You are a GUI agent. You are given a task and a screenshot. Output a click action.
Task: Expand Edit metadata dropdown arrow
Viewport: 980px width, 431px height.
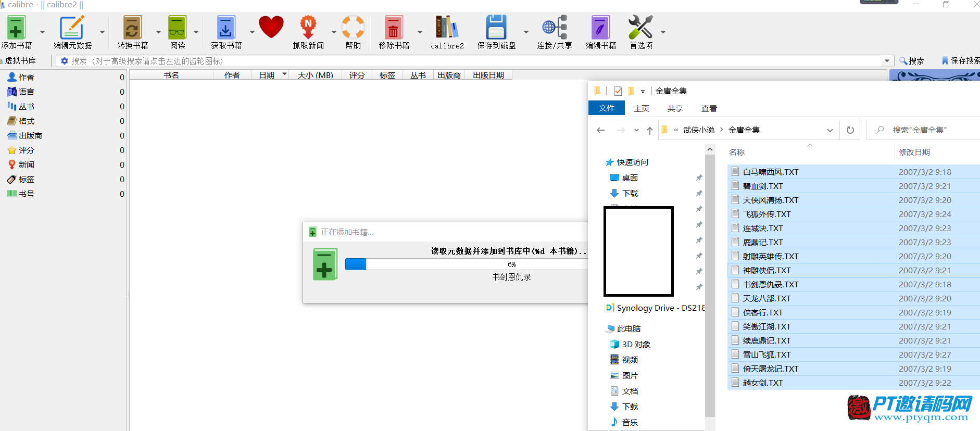pyautogui.click(x=102, y=32)
